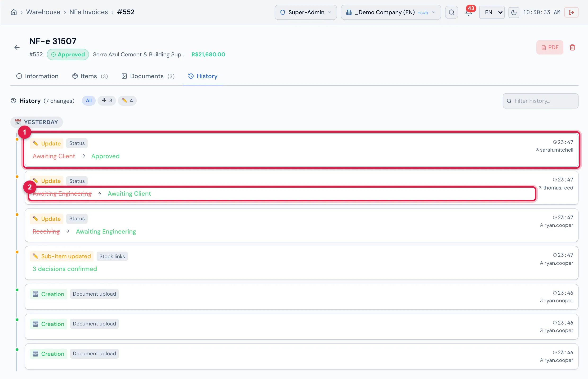
Task: Delete invoice with trash icon
Action: click(x=572, y=47)
